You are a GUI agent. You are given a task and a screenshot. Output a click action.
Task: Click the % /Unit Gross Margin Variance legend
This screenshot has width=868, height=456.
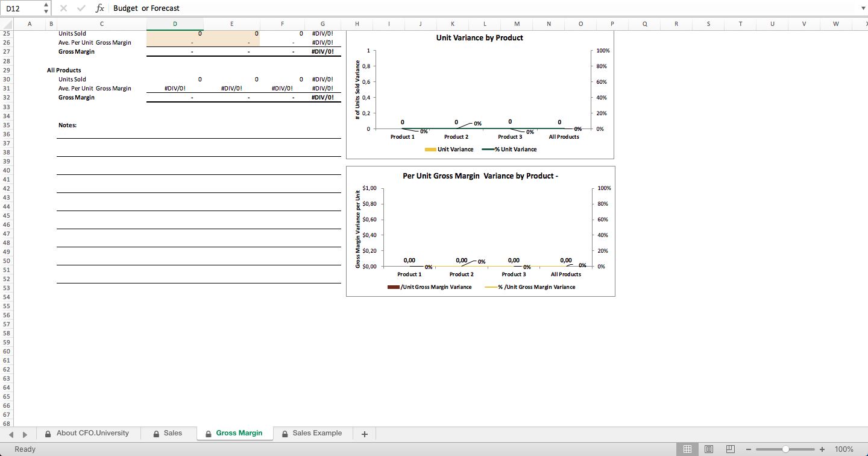[530, 287]
